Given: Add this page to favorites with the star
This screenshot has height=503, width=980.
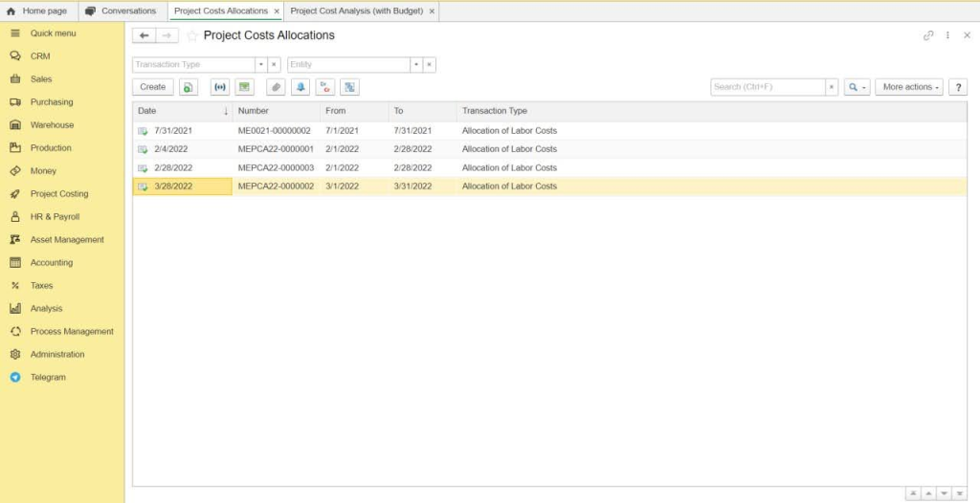Looking at the screenshot, I should pos(192,36).
